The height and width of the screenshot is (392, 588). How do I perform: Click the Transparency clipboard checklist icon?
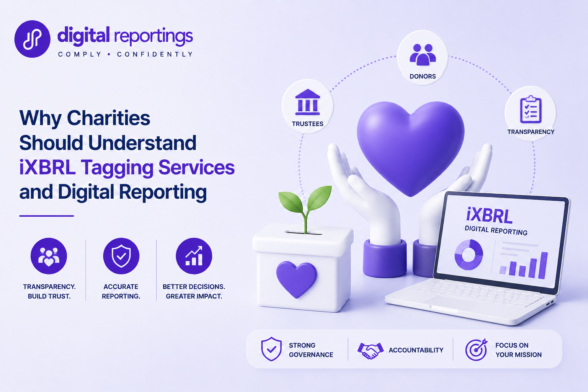(x=531, y=109)
